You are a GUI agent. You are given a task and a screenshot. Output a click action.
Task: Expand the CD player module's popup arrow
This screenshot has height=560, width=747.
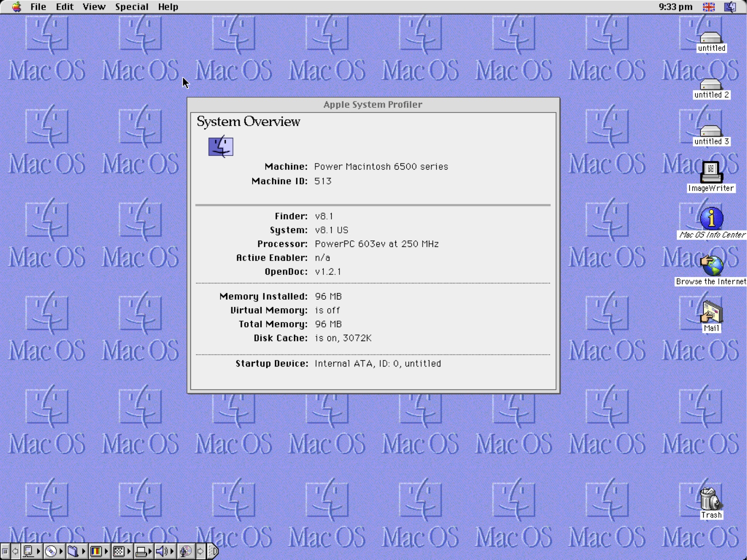[61, 551]
